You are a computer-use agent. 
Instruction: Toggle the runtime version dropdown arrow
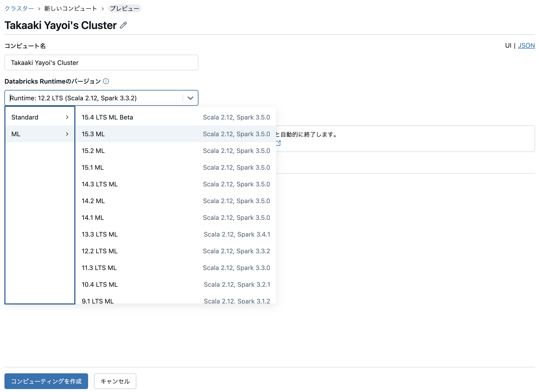pyautogui.click(x=190, y=98)
